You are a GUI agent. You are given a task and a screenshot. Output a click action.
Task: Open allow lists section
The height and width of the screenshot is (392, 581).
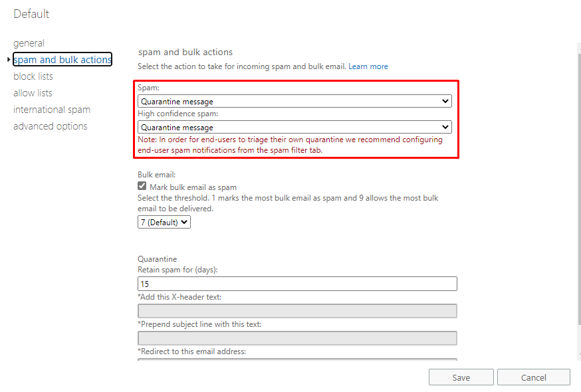33,93
